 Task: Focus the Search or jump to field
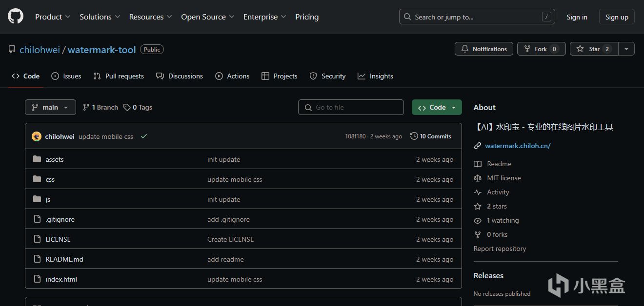click(x=477, y=17)
